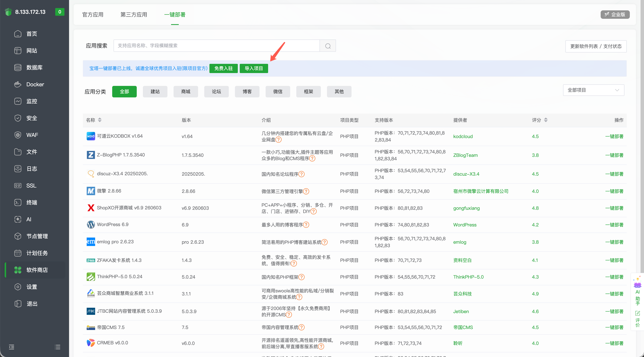Open the 设置 settings icon
The height and width of the screenshot is (357, 644).
click(x=18, y=287)
